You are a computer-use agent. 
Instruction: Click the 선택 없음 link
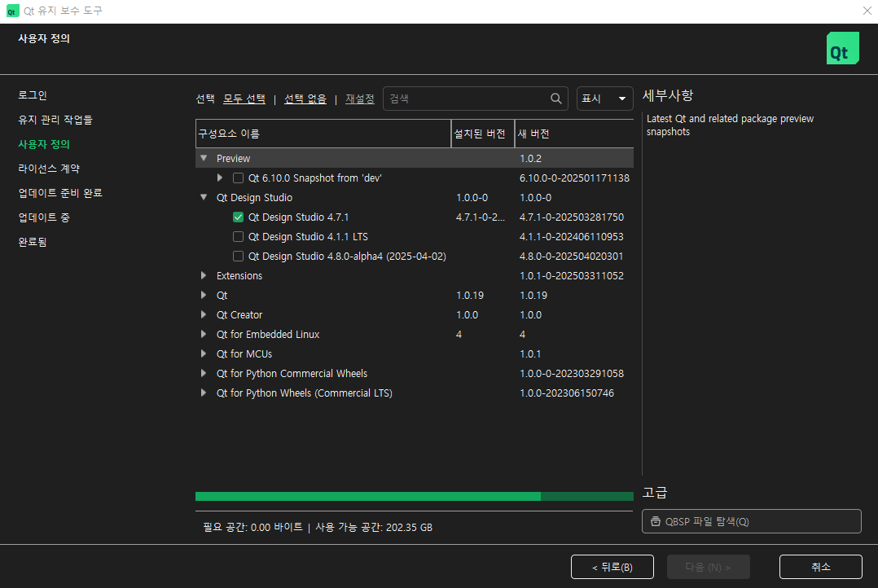click(x=305, y=99)
